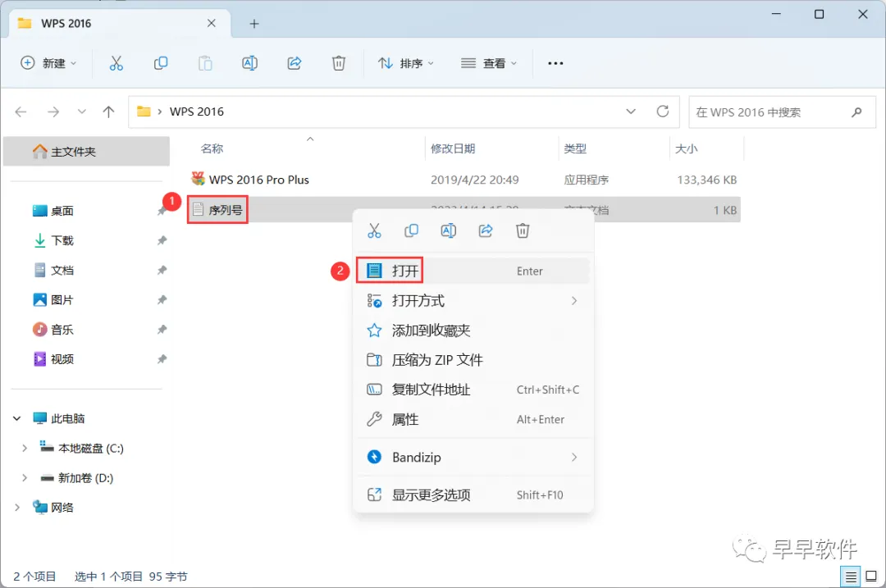Screen dimensions: 886x588
Task: Open the 排序 sort dropdown
Action: point(406,63)
